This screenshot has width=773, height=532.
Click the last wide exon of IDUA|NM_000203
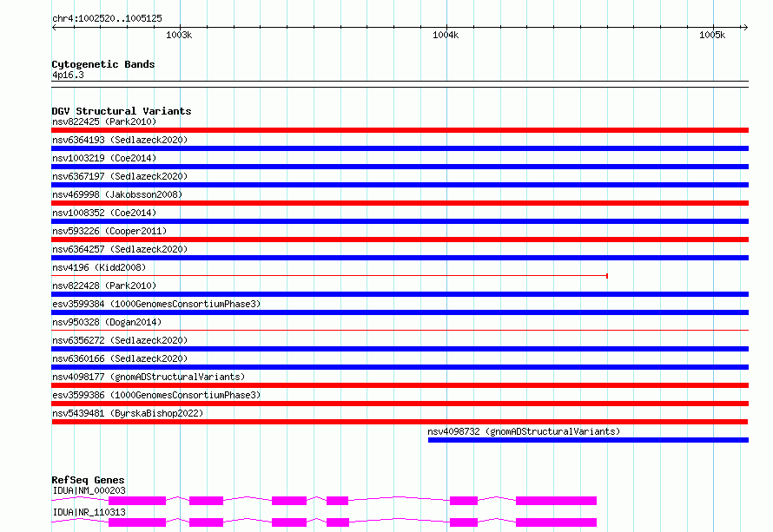click(556, 501)
